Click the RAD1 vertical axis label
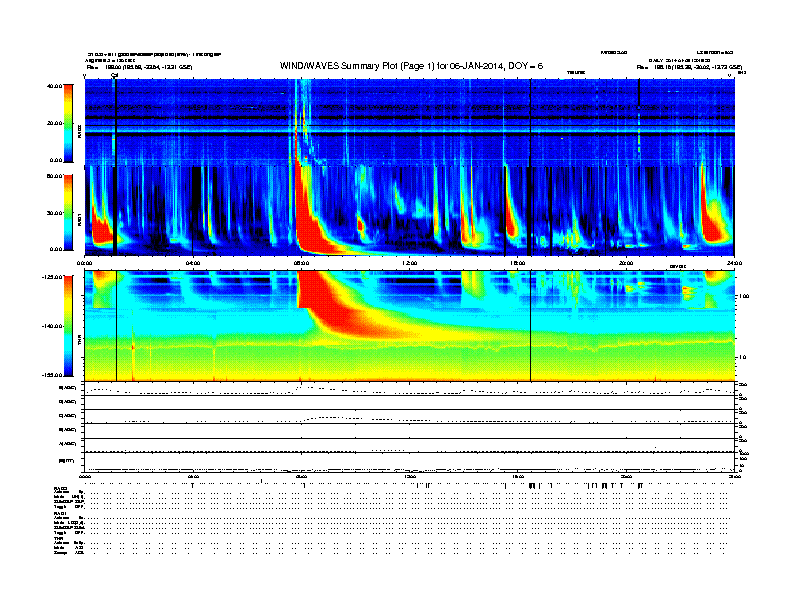 click(79, 220)
